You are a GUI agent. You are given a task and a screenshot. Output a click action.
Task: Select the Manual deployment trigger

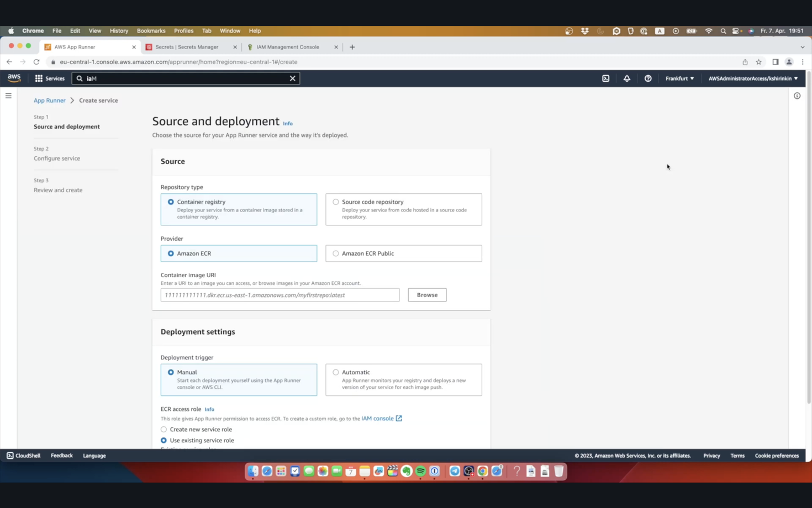tap(239, 380)
